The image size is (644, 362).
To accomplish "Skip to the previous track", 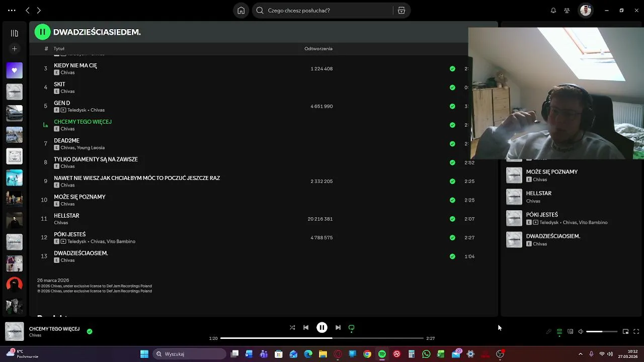I will click(x=306, y=327).
